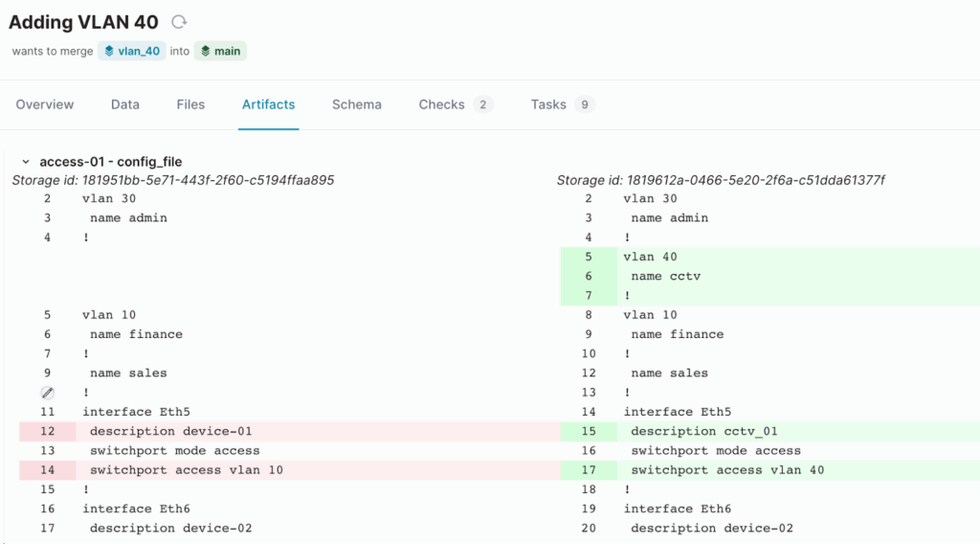The image size is (980, 544).
Task: Click left line number 14
Action: click(48, 470)
